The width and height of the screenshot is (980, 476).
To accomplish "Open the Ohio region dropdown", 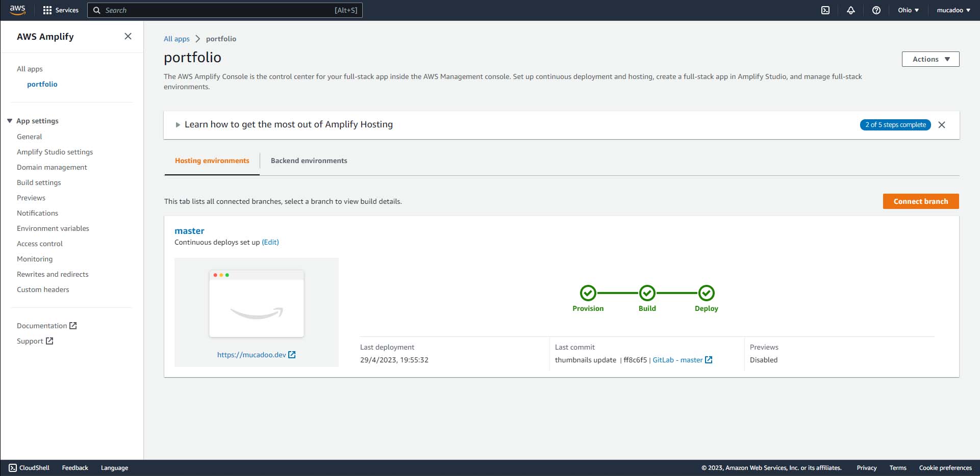I will pyautogui.click(x=909, y=10).
